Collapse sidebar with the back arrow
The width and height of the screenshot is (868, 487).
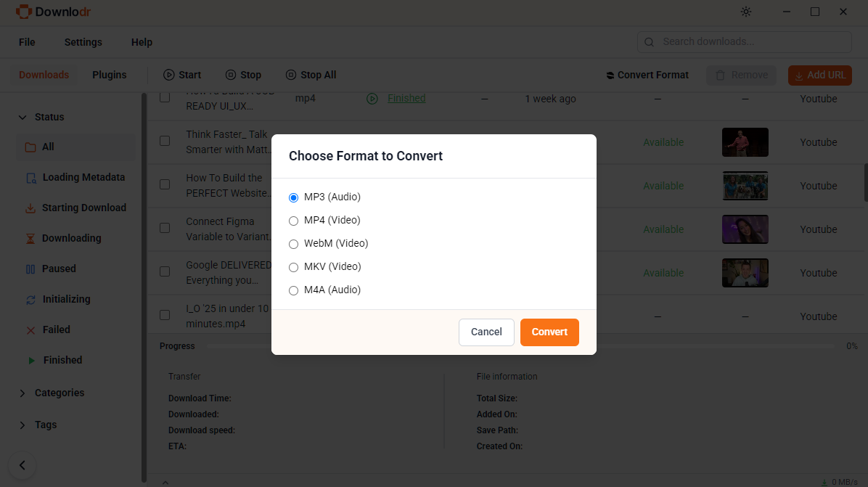[x=22, y=465]
